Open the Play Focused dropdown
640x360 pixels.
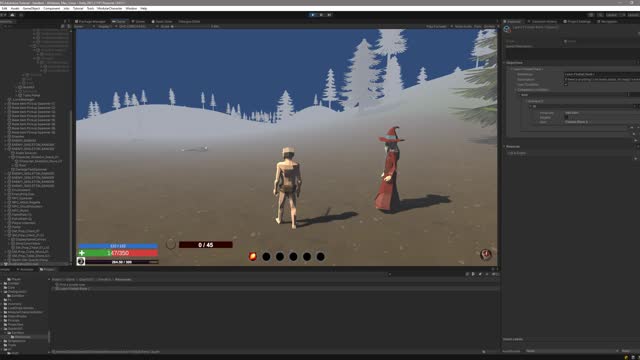click(x=438, y=26)
